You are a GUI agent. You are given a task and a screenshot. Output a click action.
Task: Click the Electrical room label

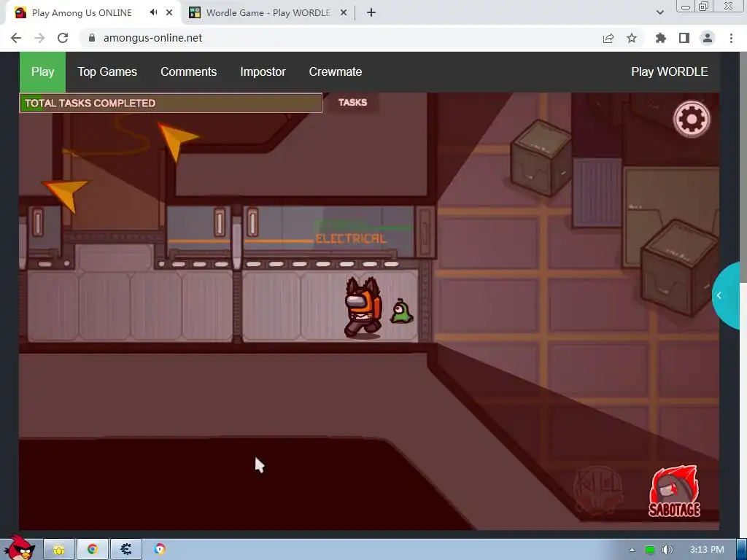pos(351,238)
